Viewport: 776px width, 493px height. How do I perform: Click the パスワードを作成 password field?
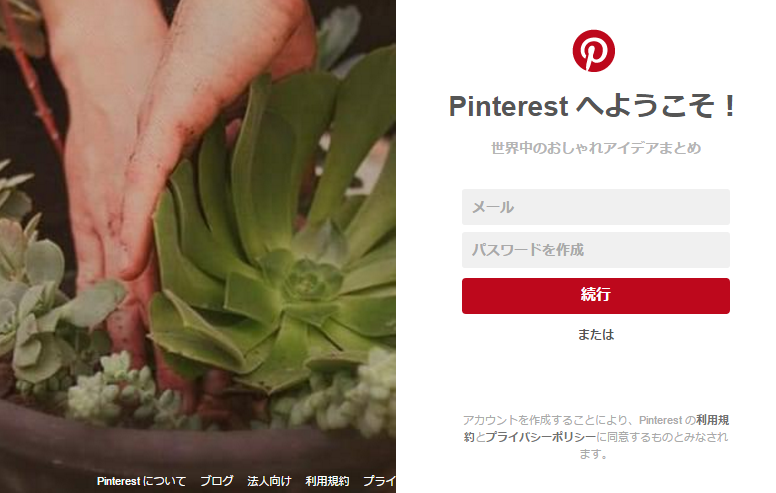(x=595, y=250)
